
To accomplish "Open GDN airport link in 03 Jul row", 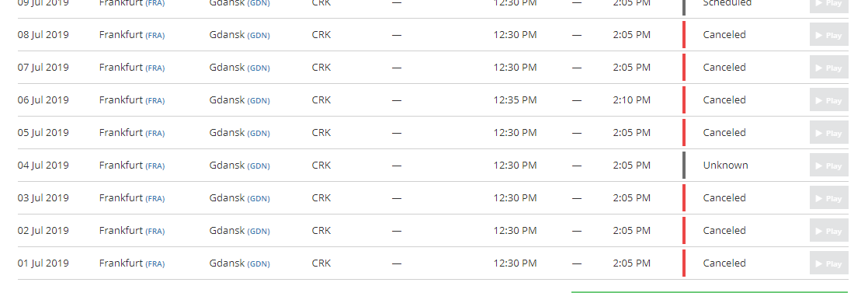I will 259,199.
